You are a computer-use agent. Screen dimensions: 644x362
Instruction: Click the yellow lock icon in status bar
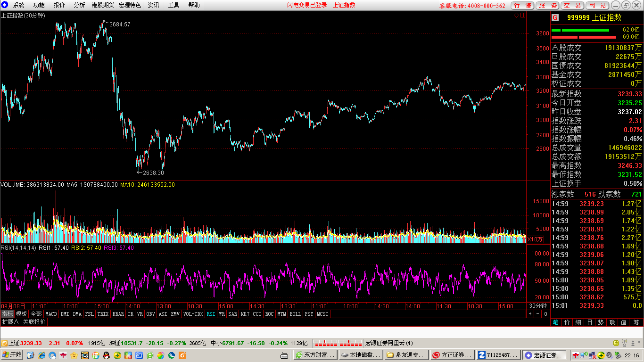click(x=616, y=343)
